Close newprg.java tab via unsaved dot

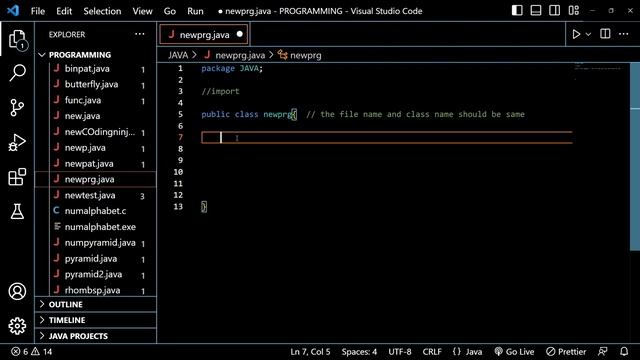coord(240,34)
